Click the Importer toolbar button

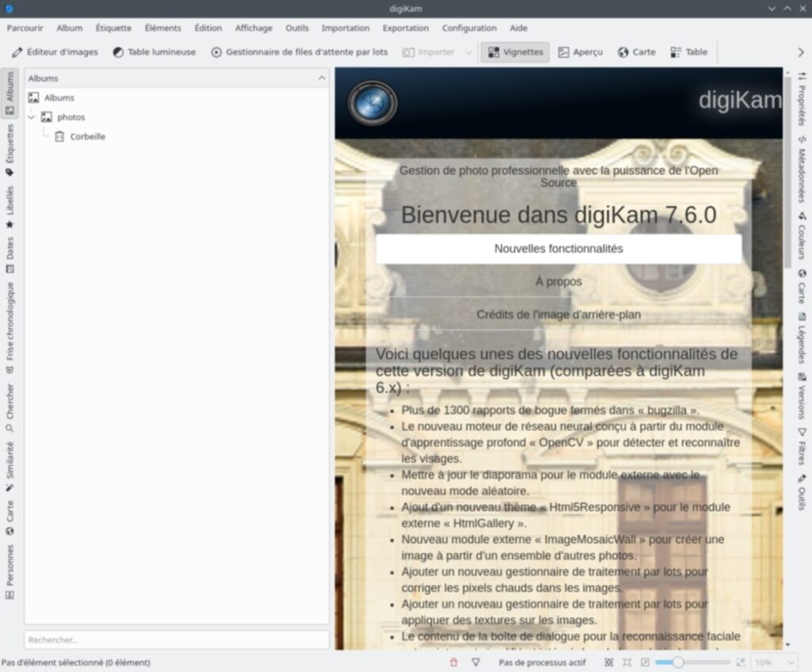click(429, 52)
